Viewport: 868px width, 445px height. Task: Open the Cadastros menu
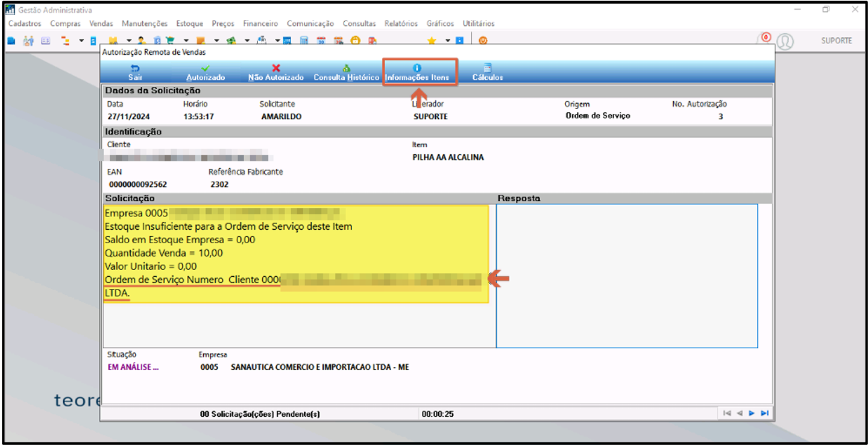(25, 24)
